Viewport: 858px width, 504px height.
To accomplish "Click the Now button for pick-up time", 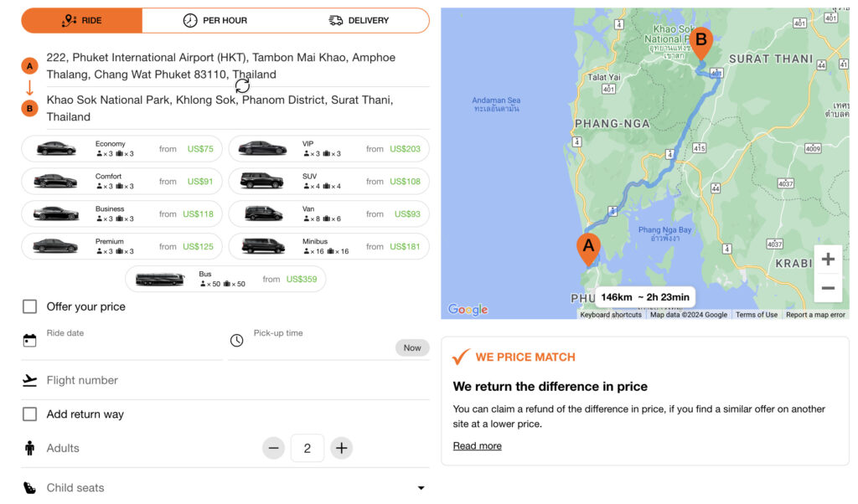I will tap(412, 347).
